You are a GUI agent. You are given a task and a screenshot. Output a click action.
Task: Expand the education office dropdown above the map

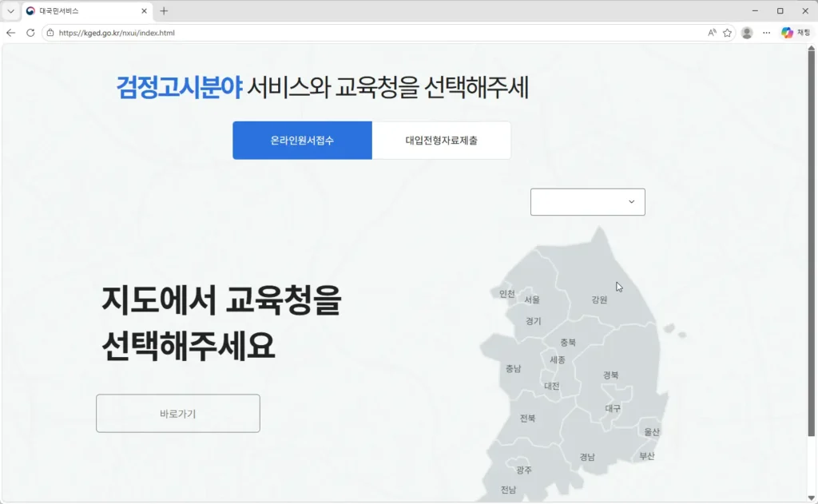587,202
